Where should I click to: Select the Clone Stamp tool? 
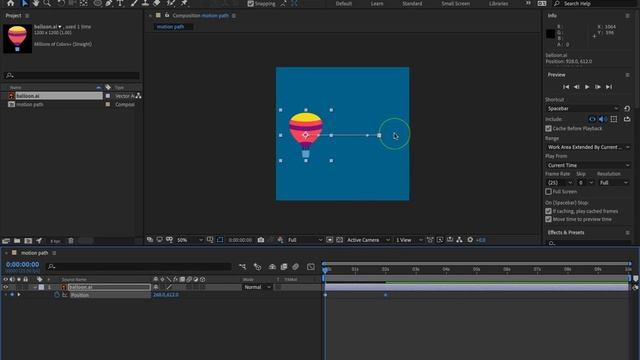click(x=145, y=3)
